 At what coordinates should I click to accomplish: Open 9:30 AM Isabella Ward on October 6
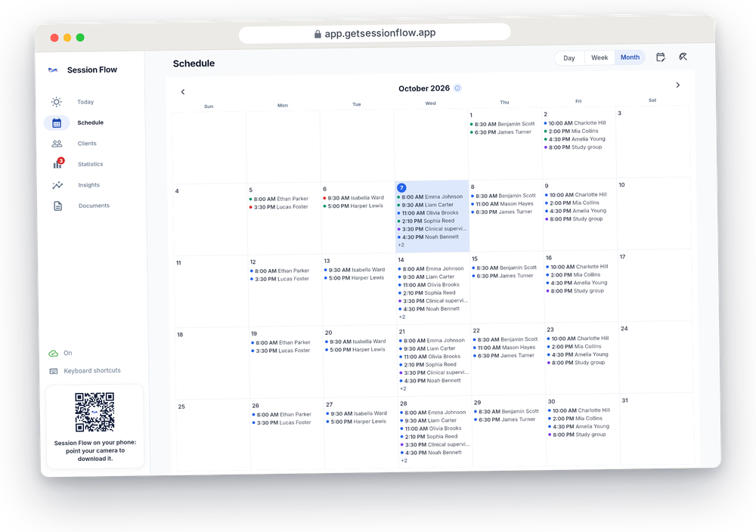coord(353,197)
